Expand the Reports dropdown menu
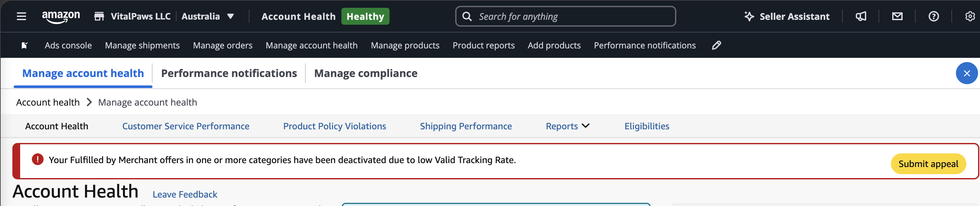 coord(567,126)
